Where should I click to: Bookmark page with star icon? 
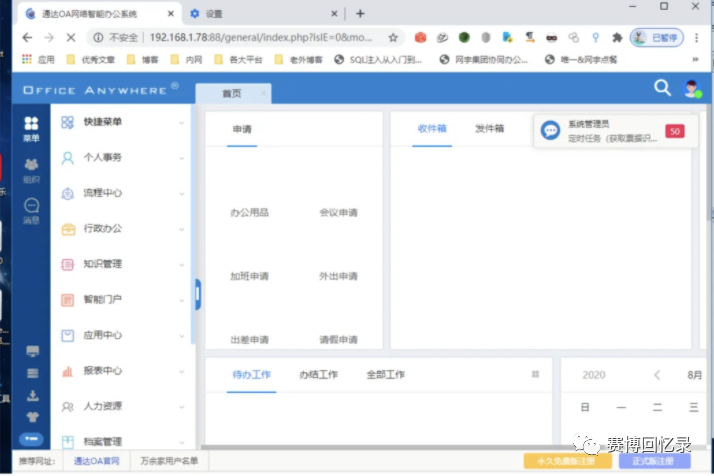[393, 38]
